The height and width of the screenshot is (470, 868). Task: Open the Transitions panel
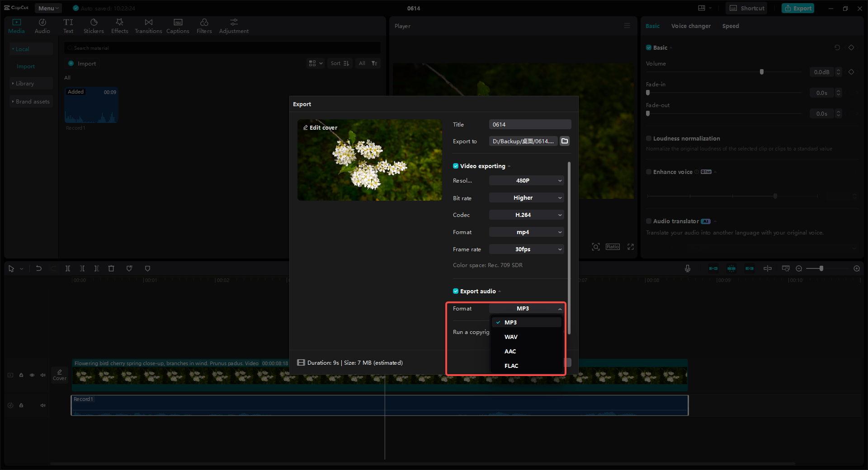click(x=148, y=26)
